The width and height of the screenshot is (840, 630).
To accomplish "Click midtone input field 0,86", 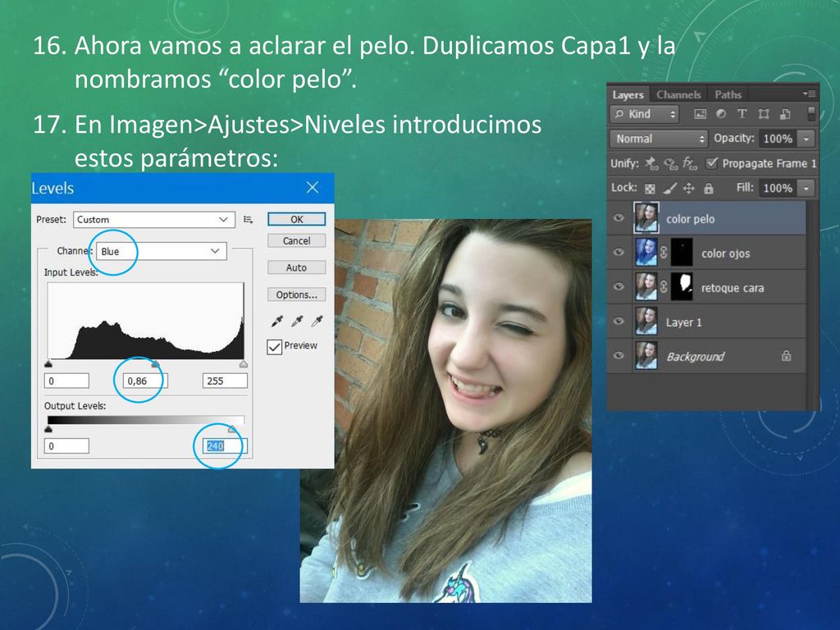I will (145, 381).
